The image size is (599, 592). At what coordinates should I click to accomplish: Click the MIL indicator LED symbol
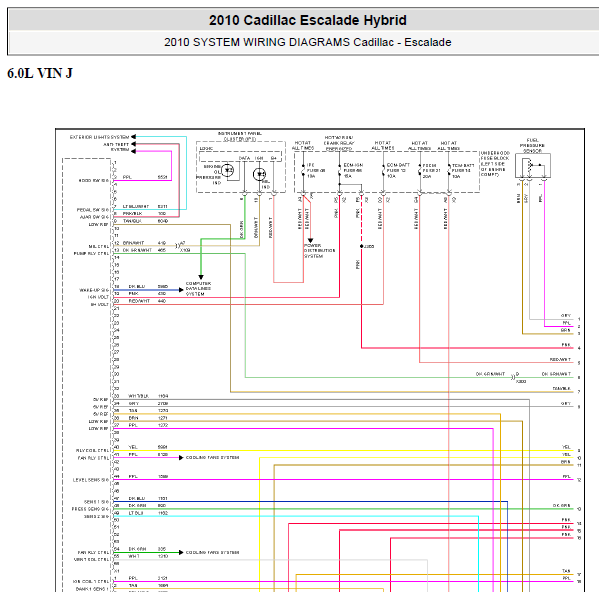(259, 175)
